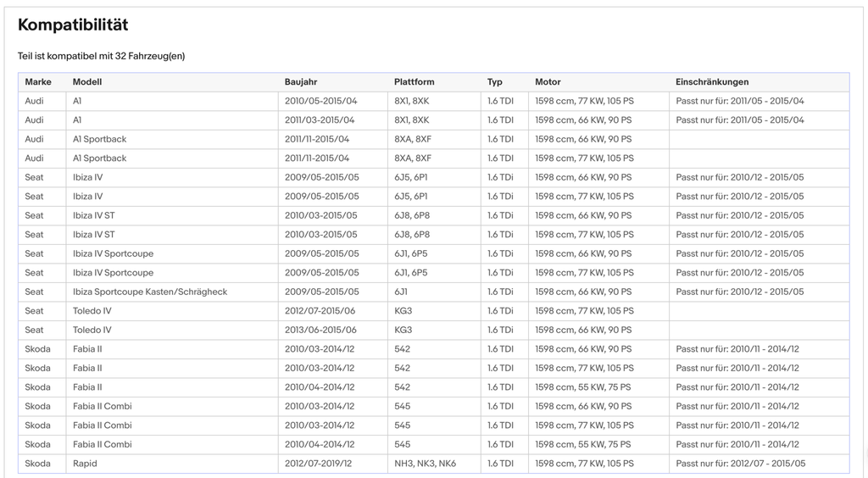Click platform cell KG3 for the 105 PS Toledo IV
This screenshot has height=478, width=868.
click(434, 311)
